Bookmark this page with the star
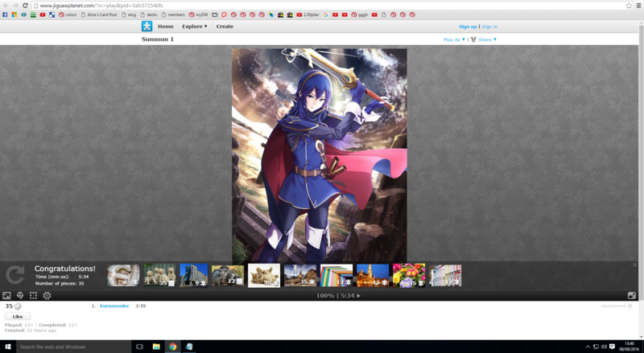 point(629,6)
